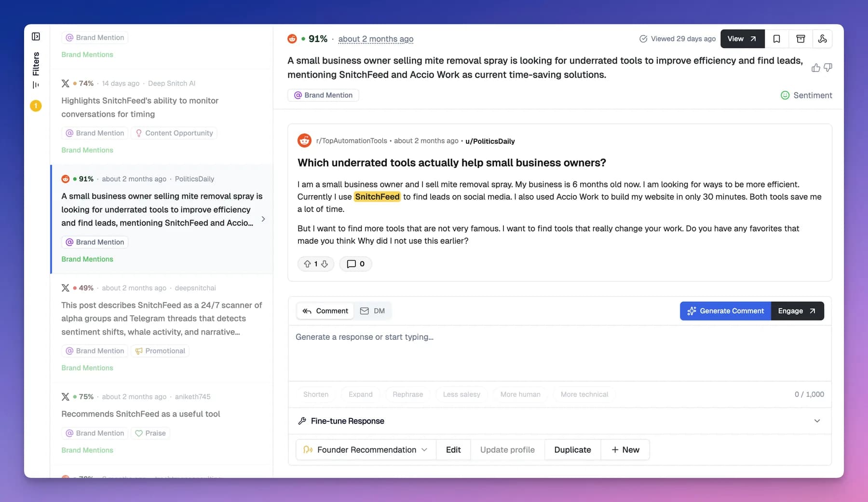868x502 pixels.
Task: Click the View button
Action: [x=742, y=39]
